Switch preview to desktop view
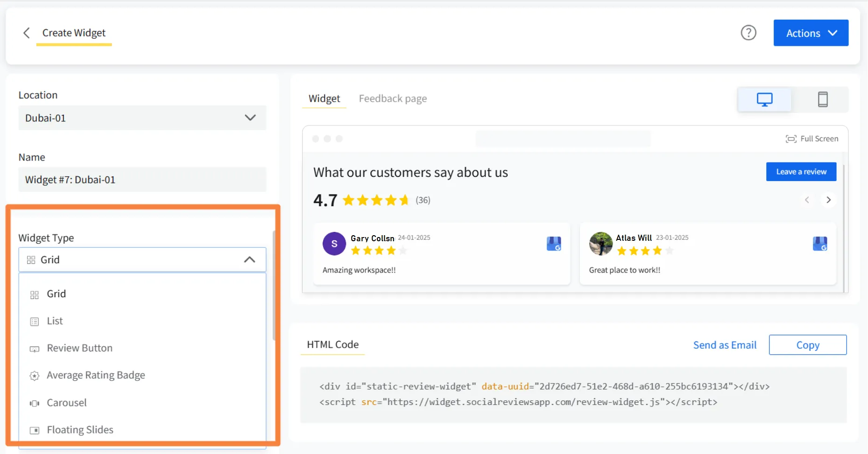This screenshot has height=454, width=868. (x=764, y=99)
